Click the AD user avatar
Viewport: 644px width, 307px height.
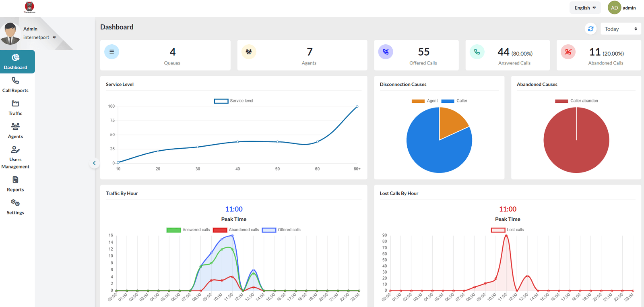pyautogui.click(x=614, y=8)
